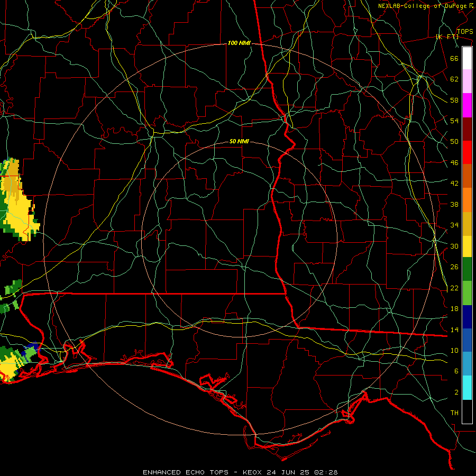Click the K FT units label

(x=447, y=37)
